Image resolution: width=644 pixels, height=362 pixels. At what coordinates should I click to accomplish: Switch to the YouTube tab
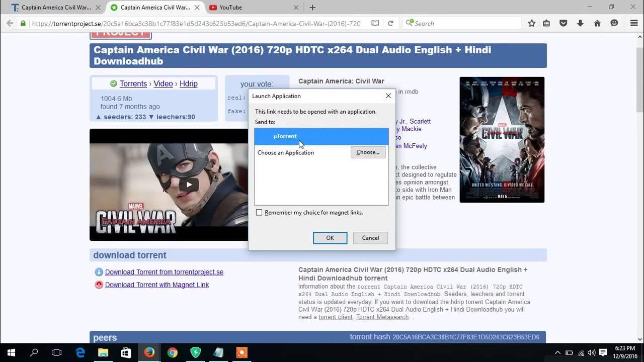pos(254,8)
